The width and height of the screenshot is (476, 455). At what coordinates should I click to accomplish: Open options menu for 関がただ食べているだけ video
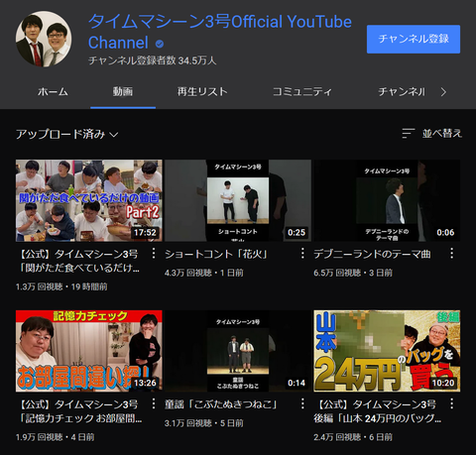(x=154, y=254)
